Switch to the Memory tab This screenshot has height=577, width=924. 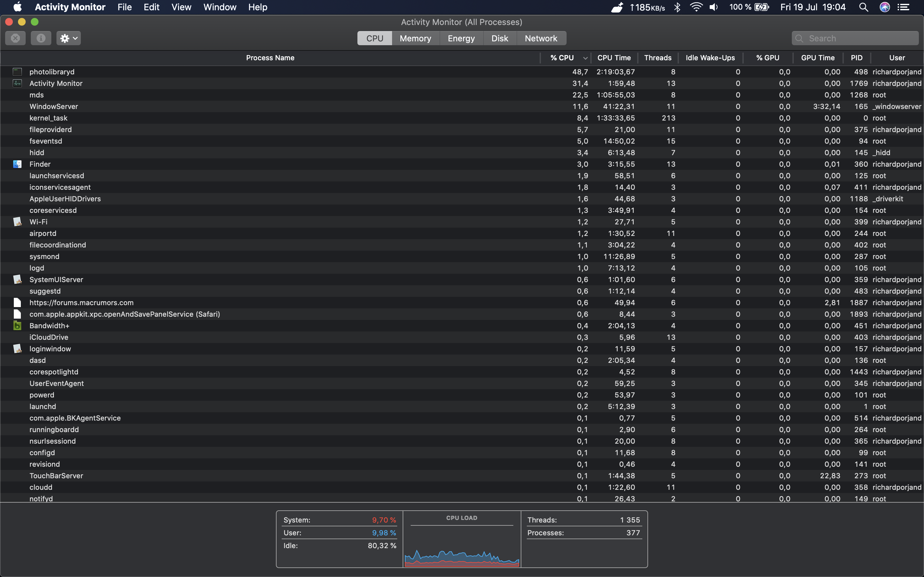pos(415,38)
